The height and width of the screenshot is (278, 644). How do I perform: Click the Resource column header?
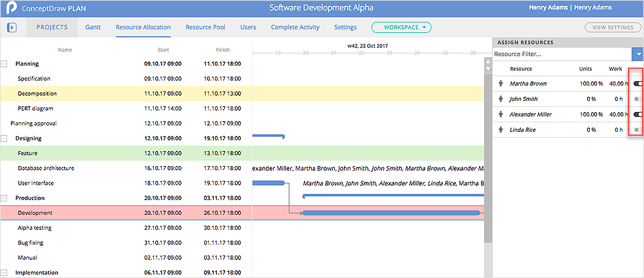click(x=521, y=69)
